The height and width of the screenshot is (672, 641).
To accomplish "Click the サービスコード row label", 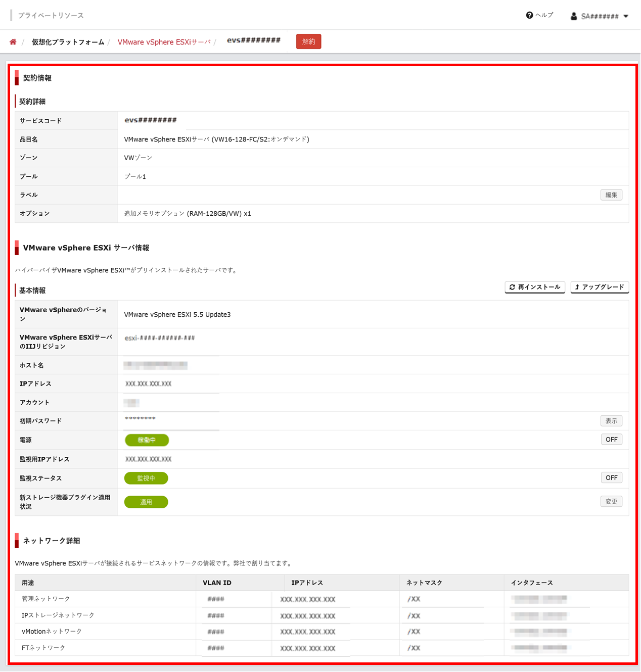I will point(40,121).
